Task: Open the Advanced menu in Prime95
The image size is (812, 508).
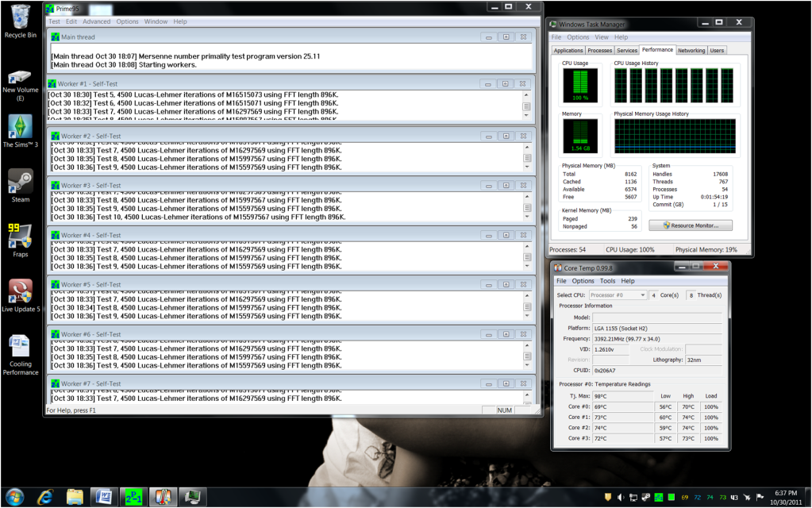Action: pyautogui.click(x=96, y=21)
